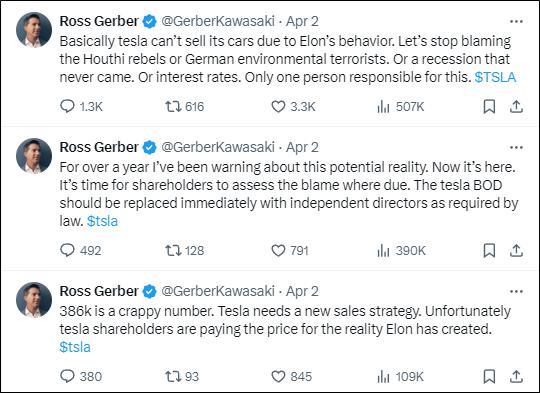Open more options on the 386k tweet

[516, 291]
